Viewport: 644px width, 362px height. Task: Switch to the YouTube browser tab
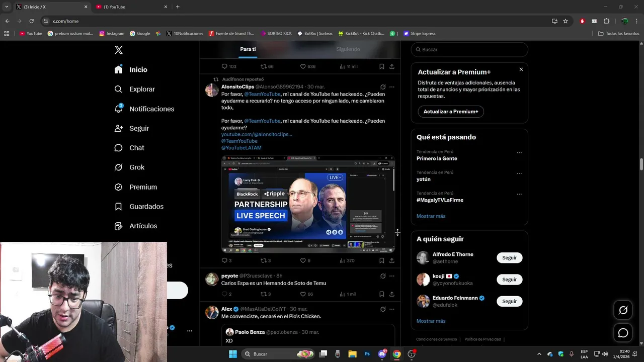(131, 7)
